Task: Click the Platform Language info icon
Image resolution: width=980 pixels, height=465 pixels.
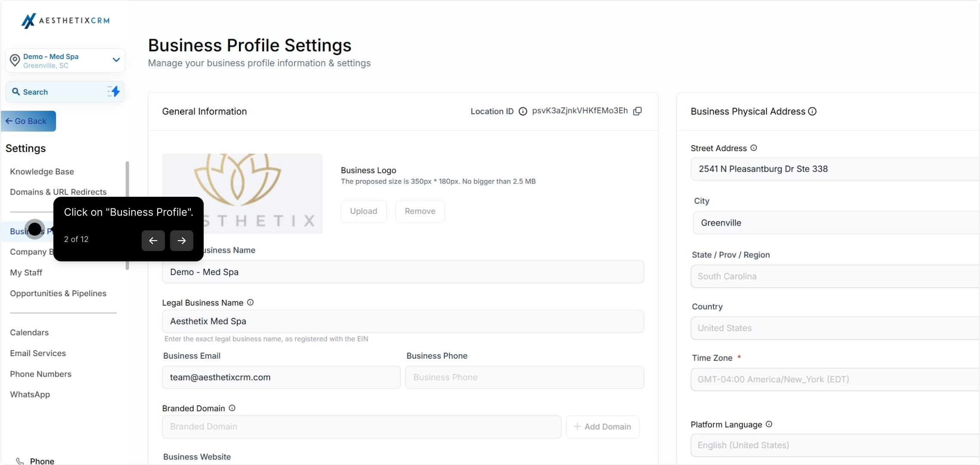Action: 769,425
